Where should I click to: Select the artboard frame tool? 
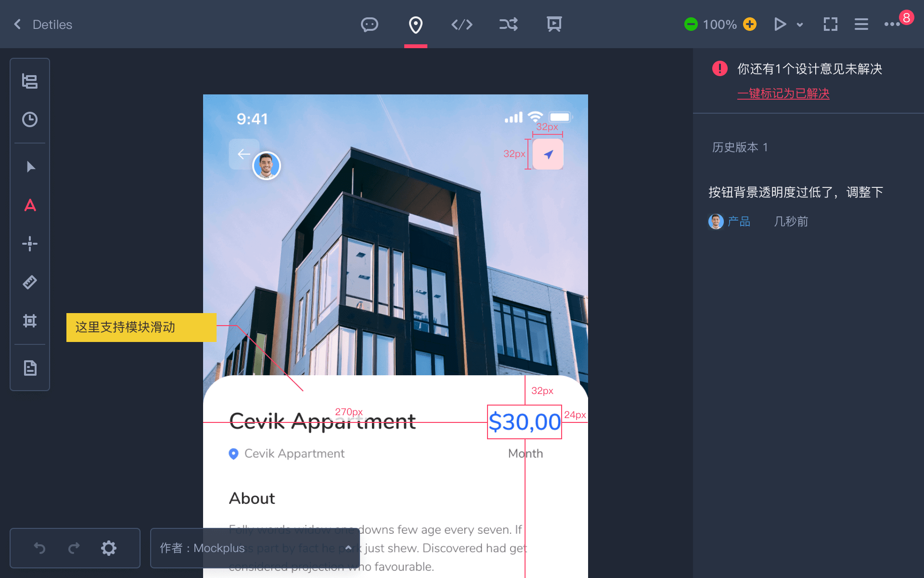[30, 321]
